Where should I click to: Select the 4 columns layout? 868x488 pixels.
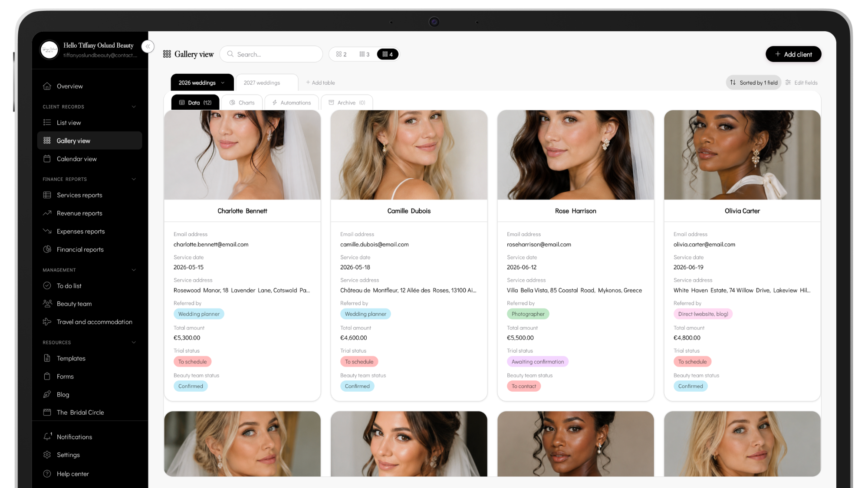click(x=388, y=54)
